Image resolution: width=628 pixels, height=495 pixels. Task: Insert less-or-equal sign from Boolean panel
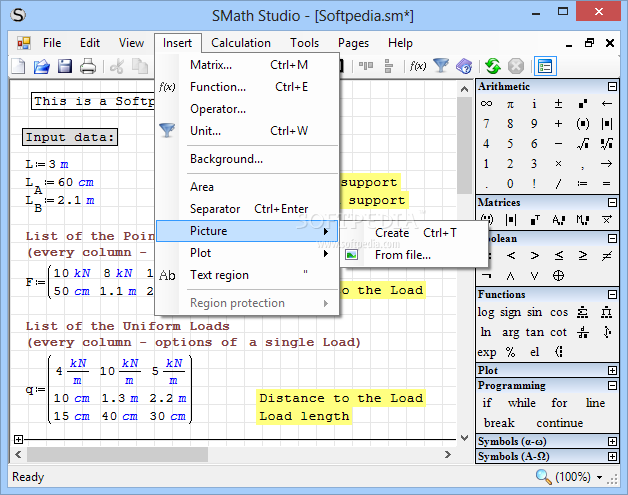click(x=559, y=255)
